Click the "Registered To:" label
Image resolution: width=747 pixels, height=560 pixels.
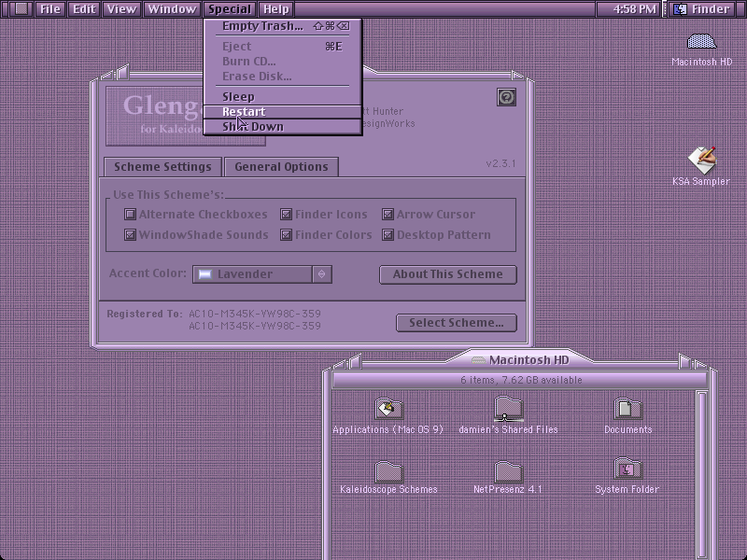(x=145, y=314)
